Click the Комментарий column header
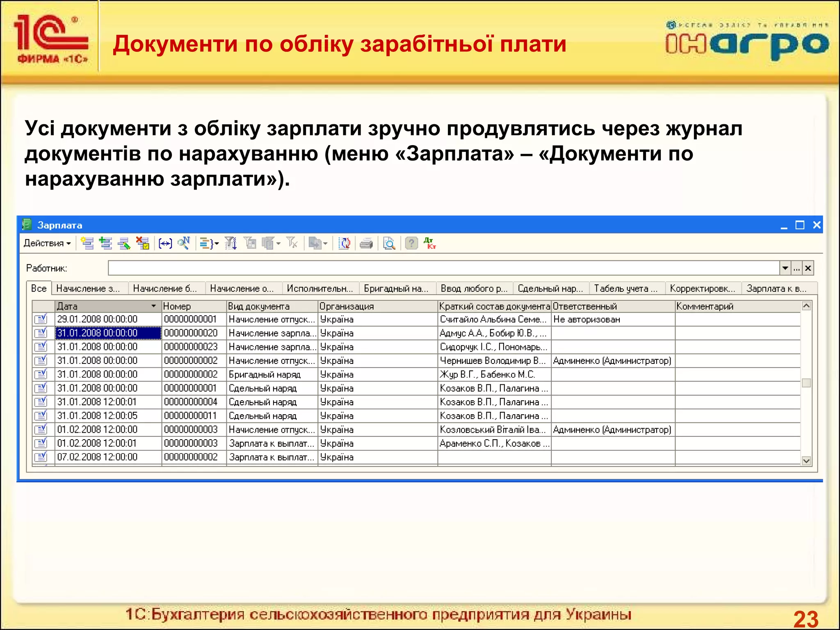 pos(737,306)
